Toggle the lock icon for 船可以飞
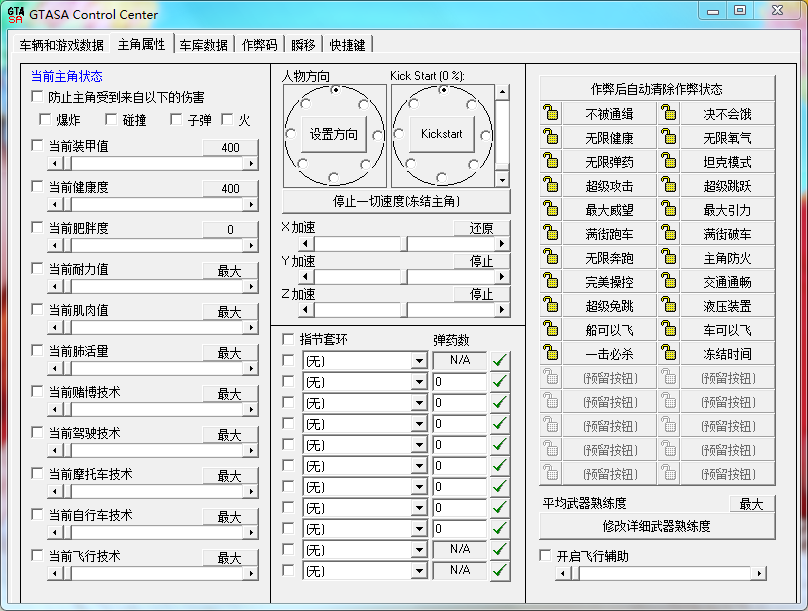The image size is (808, 611). click(x=551, y=330)
